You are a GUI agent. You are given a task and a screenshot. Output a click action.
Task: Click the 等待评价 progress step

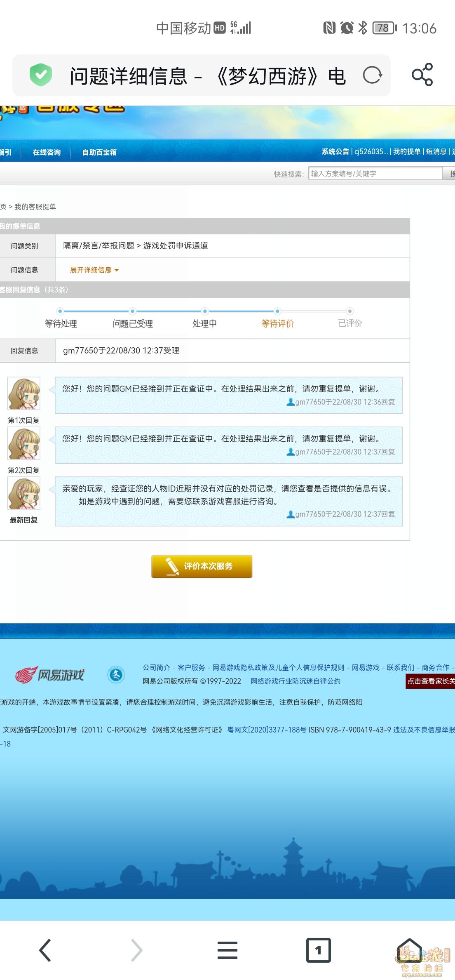(x=277, y=323)
